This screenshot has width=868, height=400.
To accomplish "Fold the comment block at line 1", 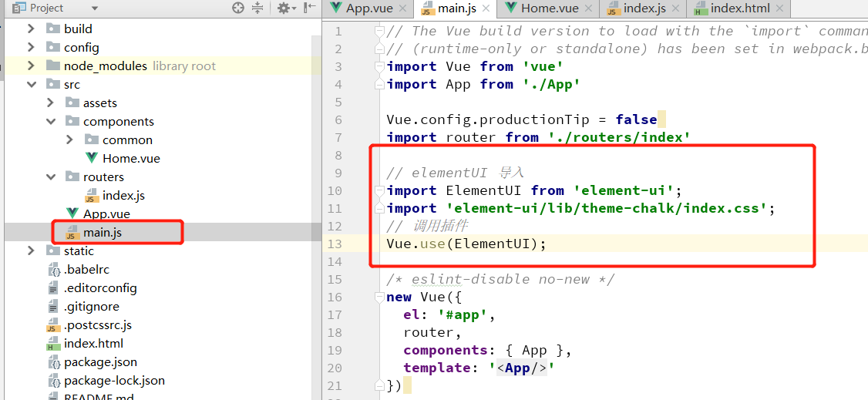I will 379,31.
